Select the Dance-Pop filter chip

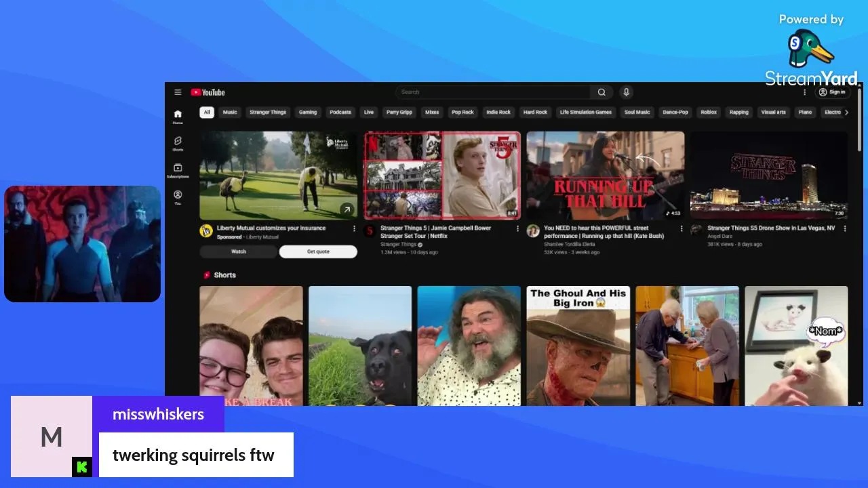click(675, 113)
